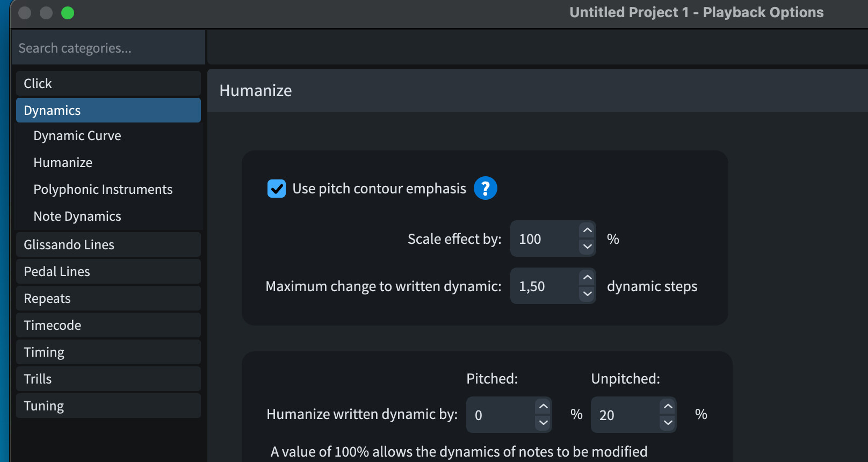
Task: Jump to Dynamic Curve subsection
Action: coord(77,136)
